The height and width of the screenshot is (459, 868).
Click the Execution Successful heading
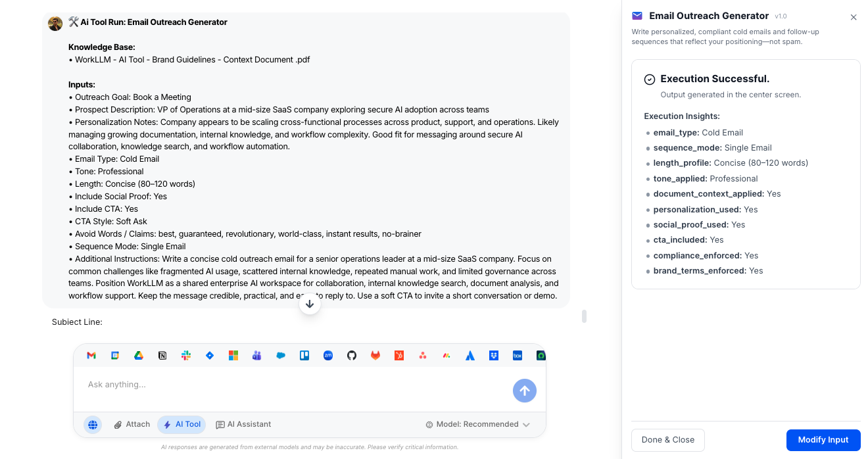[x=715, y=79]
